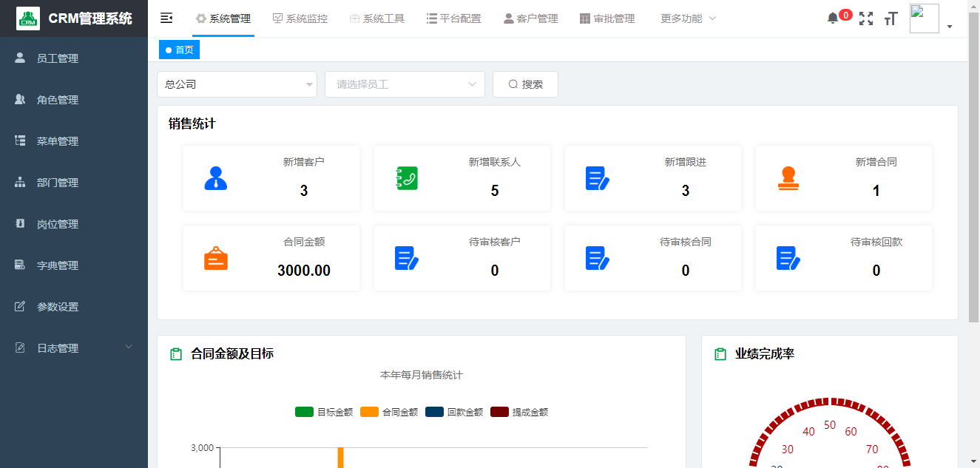Click the 菜单管理 tree icon in sidebar
This screenshot has height=468, width=980.
[x=20, y=140]
